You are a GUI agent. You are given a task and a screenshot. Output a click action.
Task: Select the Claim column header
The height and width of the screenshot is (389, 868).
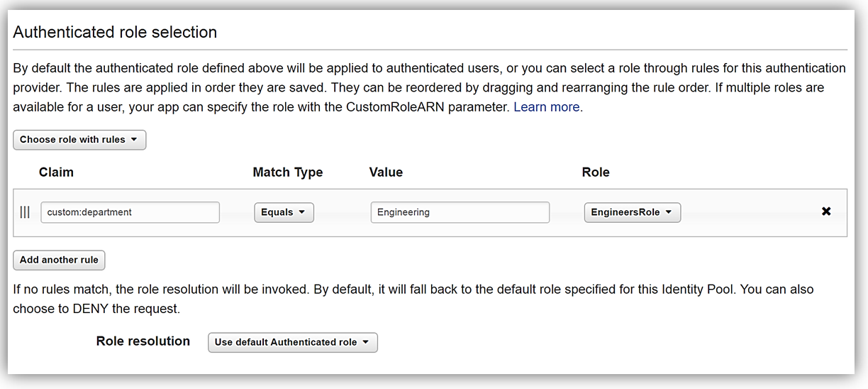coord(56,172)
